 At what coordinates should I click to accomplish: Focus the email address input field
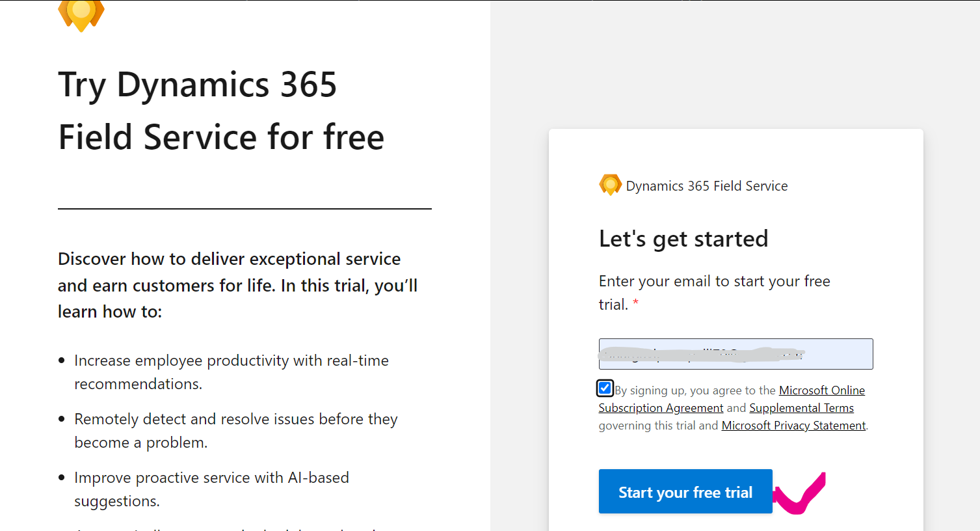point(735,354)
